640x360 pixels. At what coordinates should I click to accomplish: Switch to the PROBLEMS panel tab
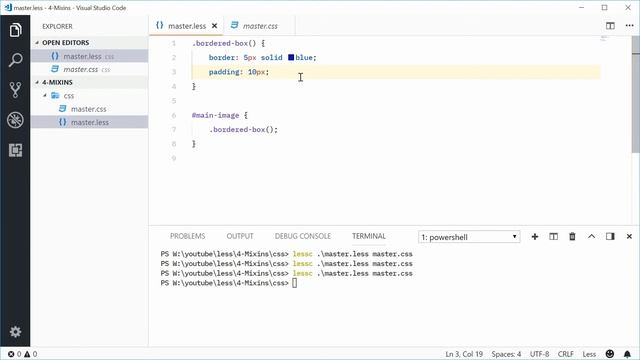(x=187, y=236)
